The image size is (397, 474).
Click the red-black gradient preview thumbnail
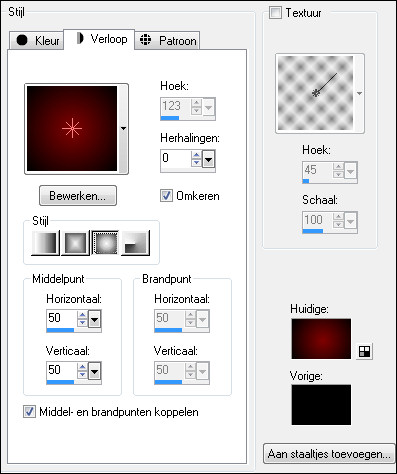[x=72, y=129]
